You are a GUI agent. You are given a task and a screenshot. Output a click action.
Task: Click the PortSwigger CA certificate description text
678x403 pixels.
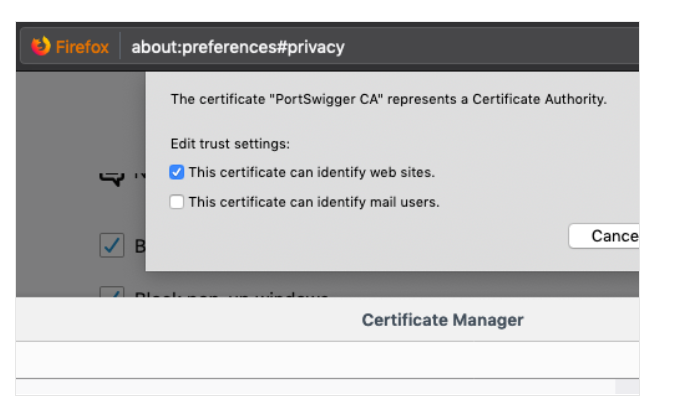(389, 99)
